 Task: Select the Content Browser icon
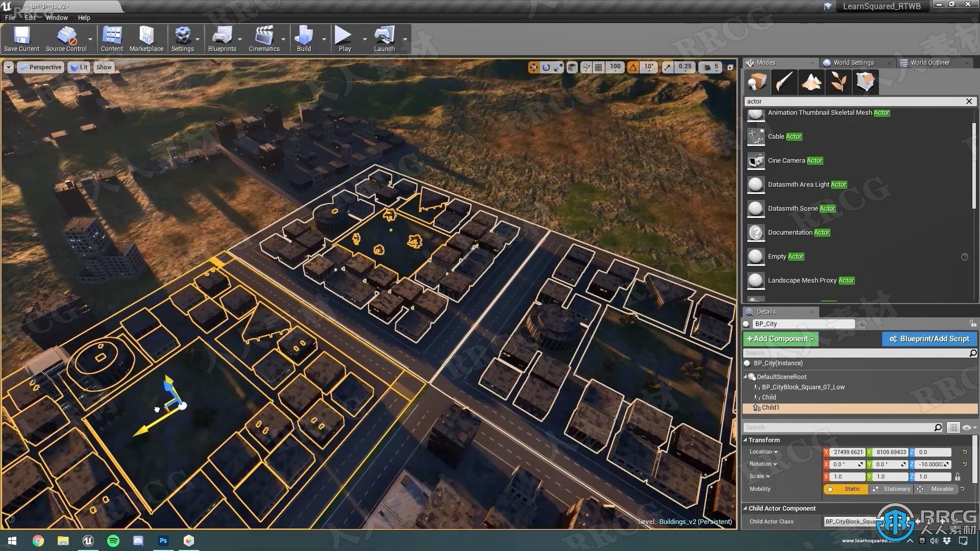(x=111, y=38)
